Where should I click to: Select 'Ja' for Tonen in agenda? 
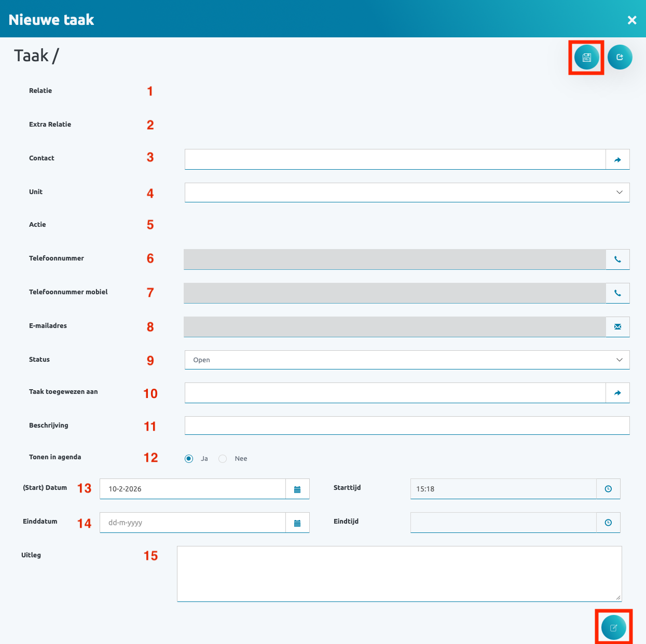point(189,459)
